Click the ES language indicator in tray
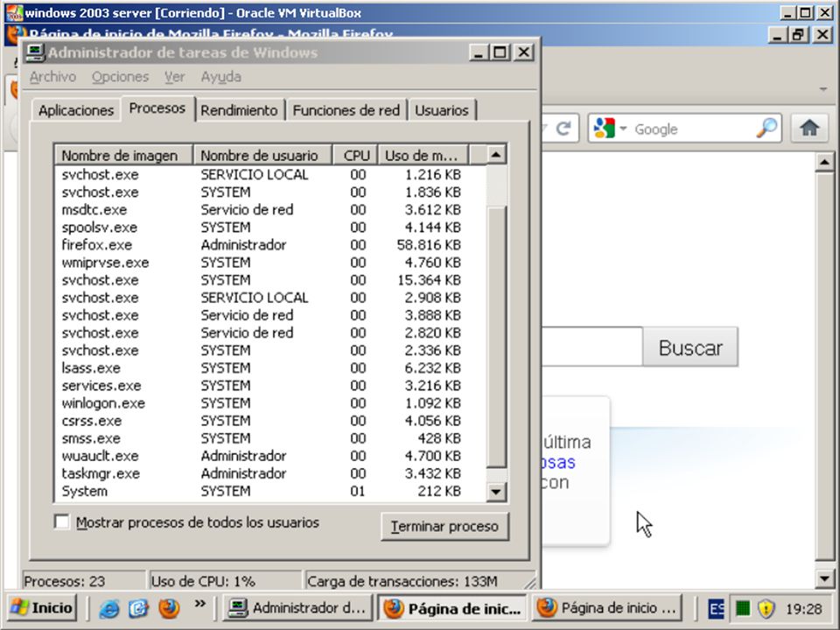 (x=717, y=609)
